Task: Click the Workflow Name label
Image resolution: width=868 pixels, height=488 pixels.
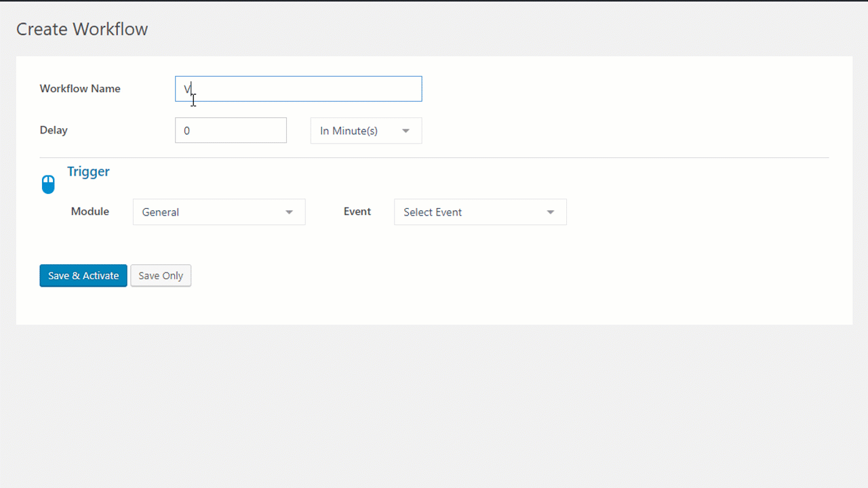Action: click(x=80, y=89)
